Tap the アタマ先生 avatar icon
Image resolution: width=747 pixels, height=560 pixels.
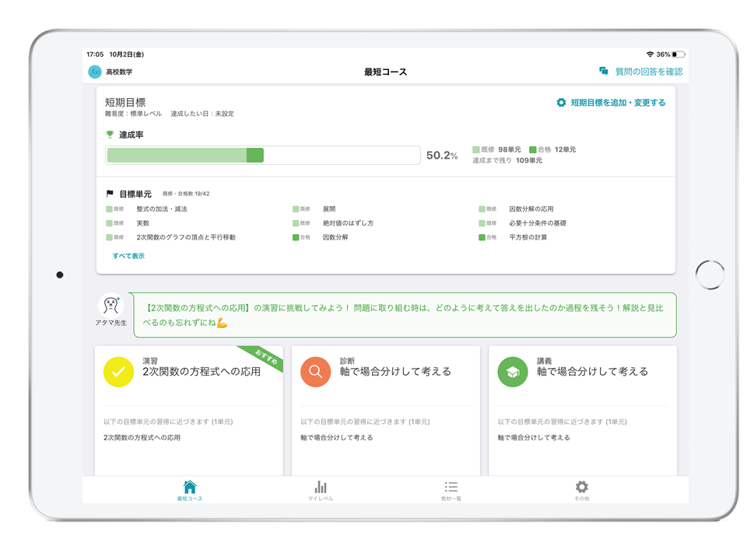coord(111,305)
